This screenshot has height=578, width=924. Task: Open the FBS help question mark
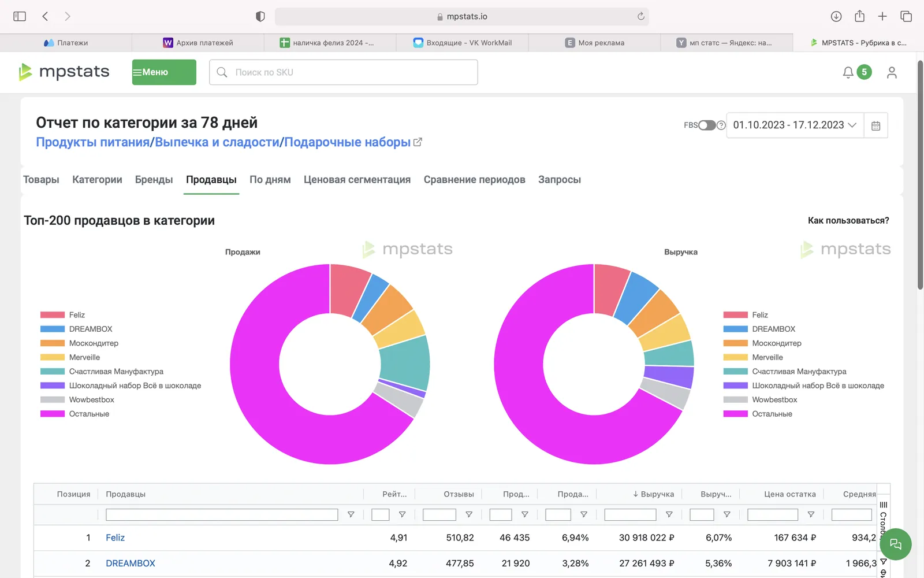click(721, 125)
